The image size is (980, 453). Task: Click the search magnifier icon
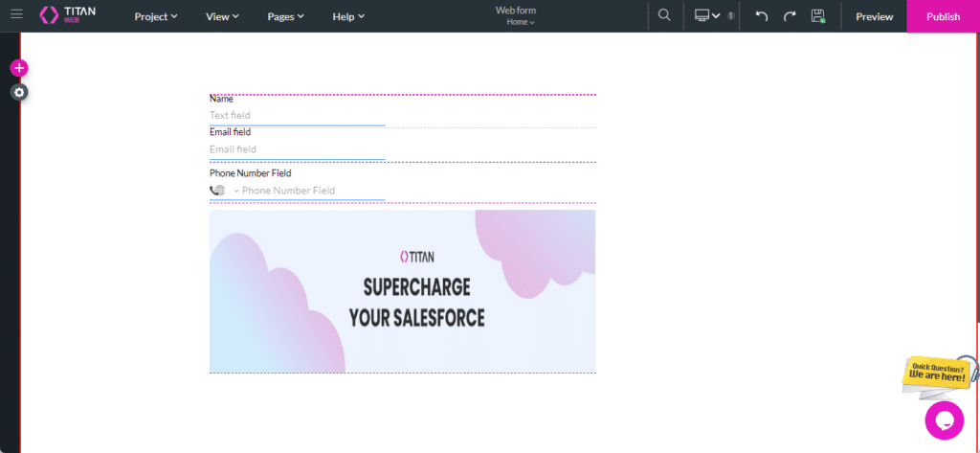pyautogui.click(x=664, y=16)
